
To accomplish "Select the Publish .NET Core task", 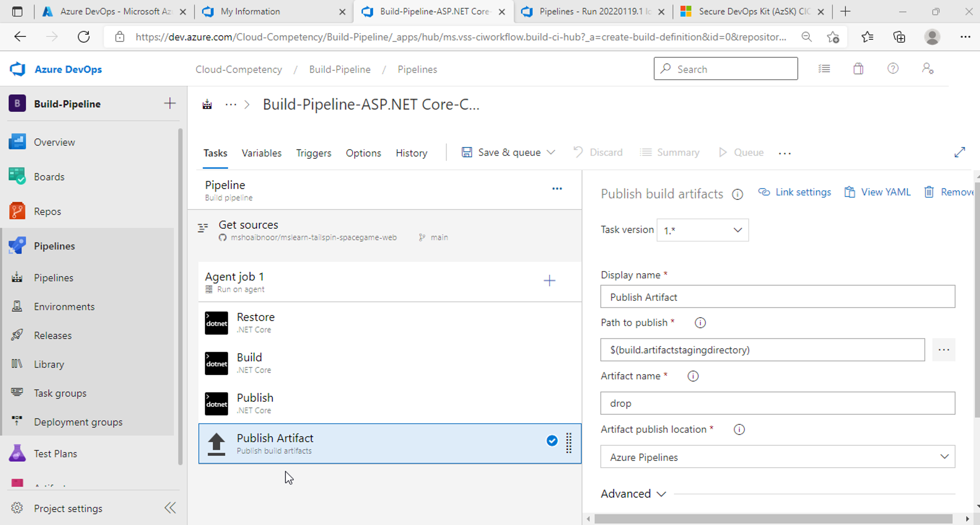I will pyautogui.click(x=390, y=403).
